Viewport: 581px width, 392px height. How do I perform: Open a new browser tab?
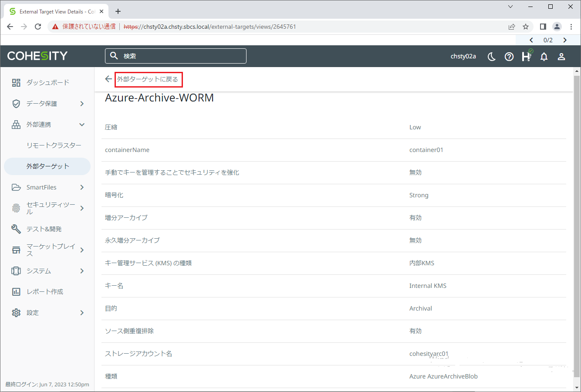(x=118, y=11)
